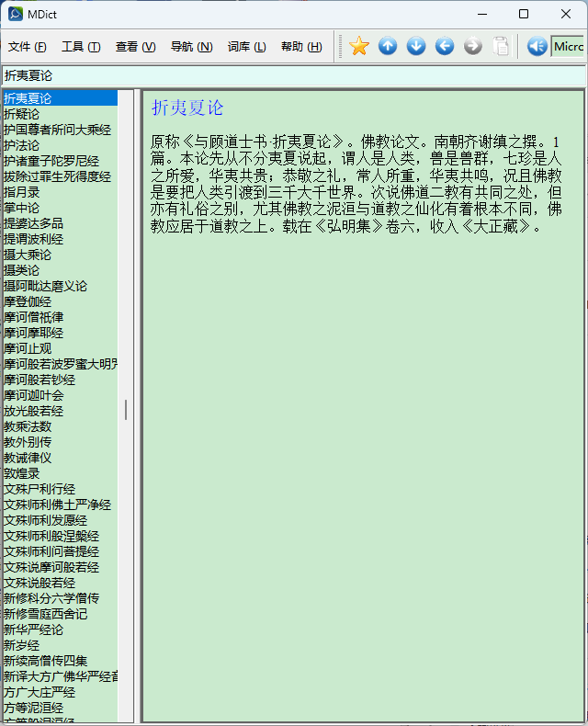Select 摄大乘论 in the word list
Image resolution: width=588 pixels, height=726 pixels.
pyautogui.click(x=28, y=255)
